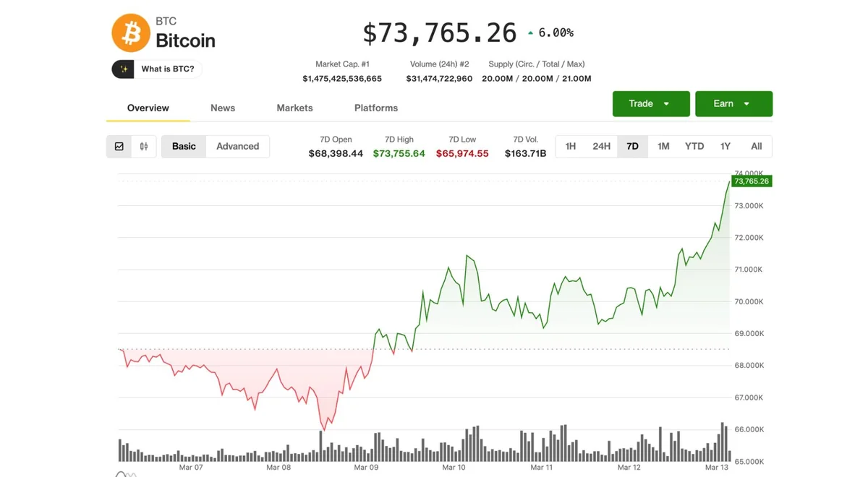Select the line chart view icon
This screenshot has height=477, width=868.
(x=119, y=146)
